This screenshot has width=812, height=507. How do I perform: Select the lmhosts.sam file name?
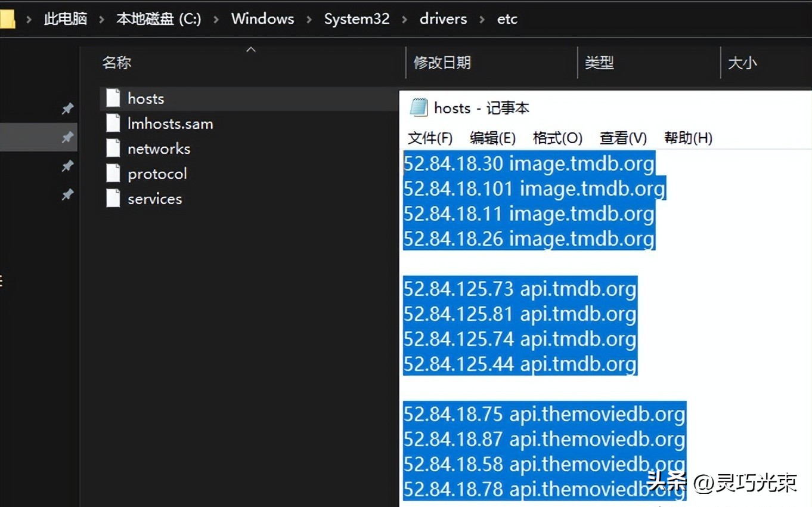click(x=170, y=123)
